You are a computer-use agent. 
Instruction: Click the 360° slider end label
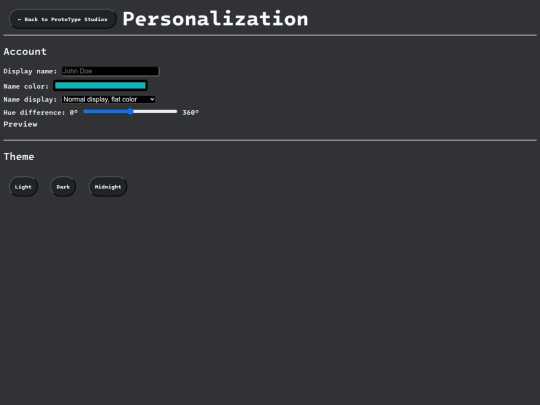click(x=190, y=113)
